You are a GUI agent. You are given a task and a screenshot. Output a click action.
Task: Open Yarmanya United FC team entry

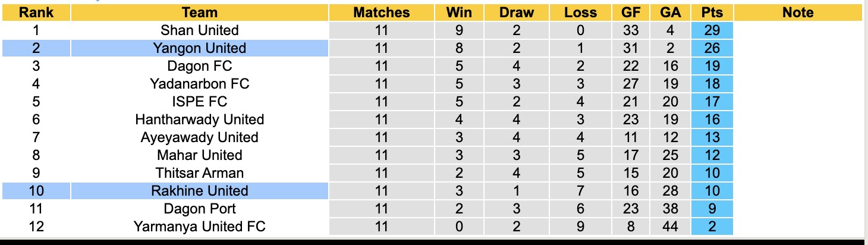tap(200, 227)
